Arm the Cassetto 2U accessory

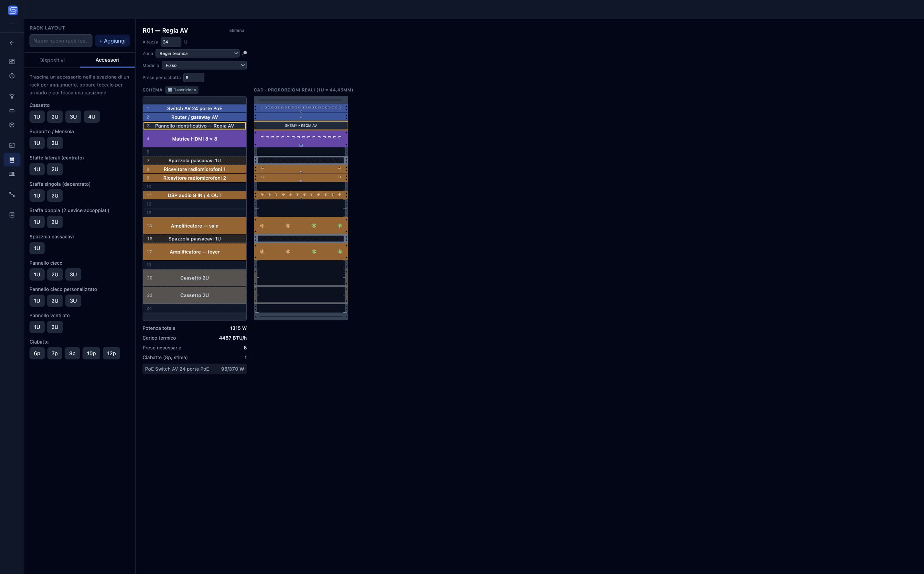[x=55, y=117]
